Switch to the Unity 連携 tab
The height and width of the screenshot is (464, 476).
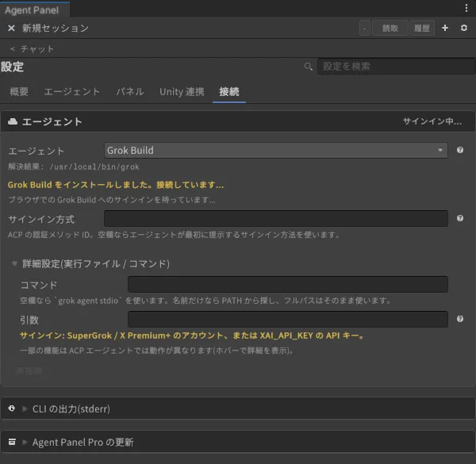click(182, 92)
